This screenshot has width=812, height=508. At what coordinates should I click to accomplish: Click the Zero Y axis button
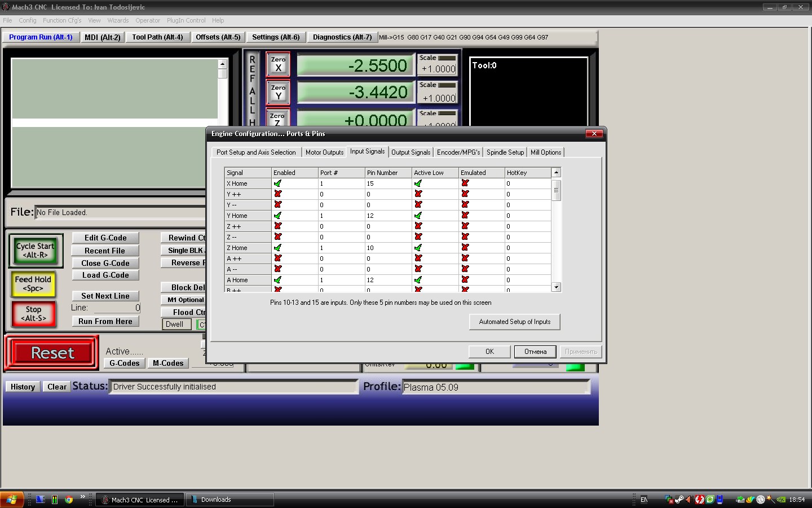pyautogui.click(x=278, y=92)
